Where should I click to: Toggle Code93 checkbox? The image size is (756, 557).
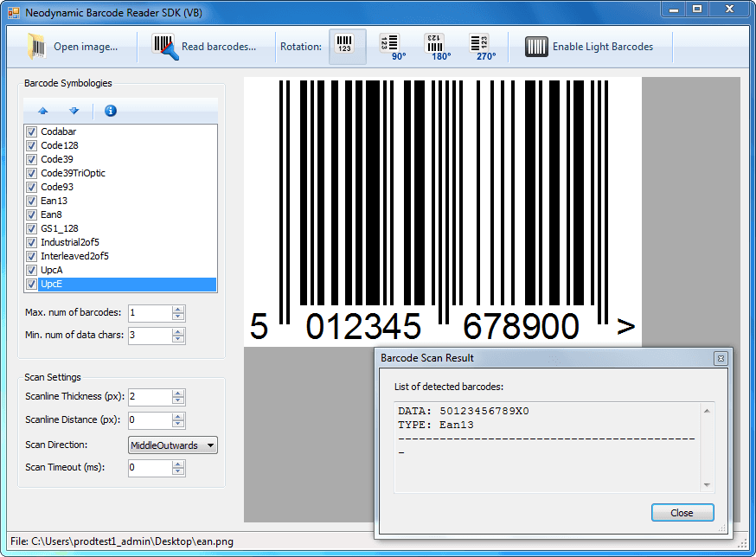(x=32, y=187)
